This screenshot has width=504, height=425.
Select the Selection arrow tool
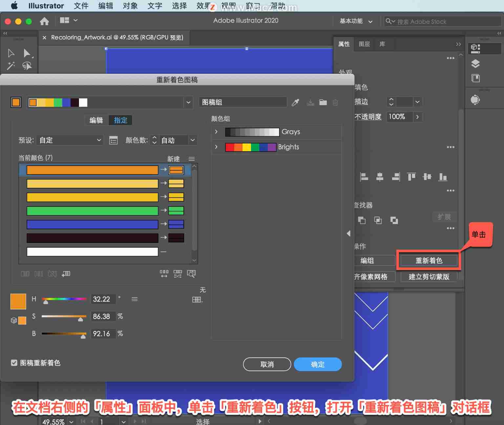click(x=11, y=53)
